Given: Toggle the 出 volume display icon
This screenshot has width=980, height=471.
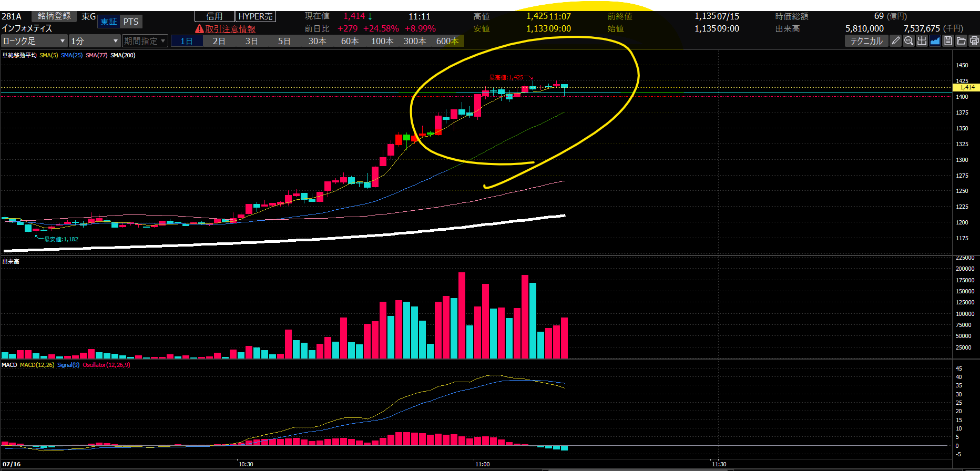Looking at the screenshot, I should [922, 41].
